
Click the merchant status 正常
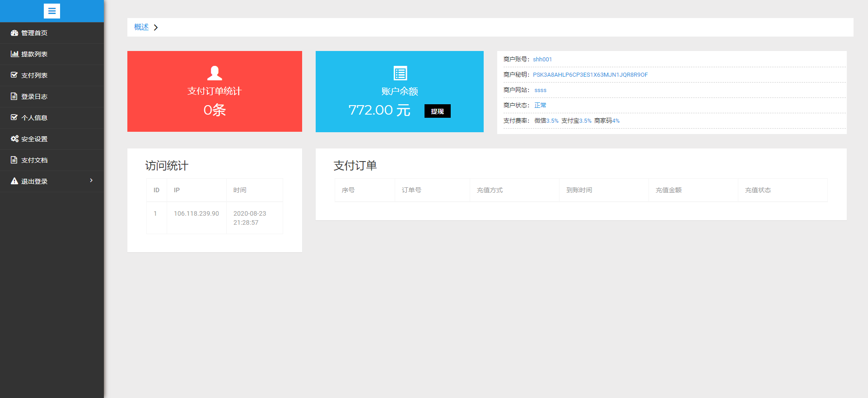tap(540, 105)
